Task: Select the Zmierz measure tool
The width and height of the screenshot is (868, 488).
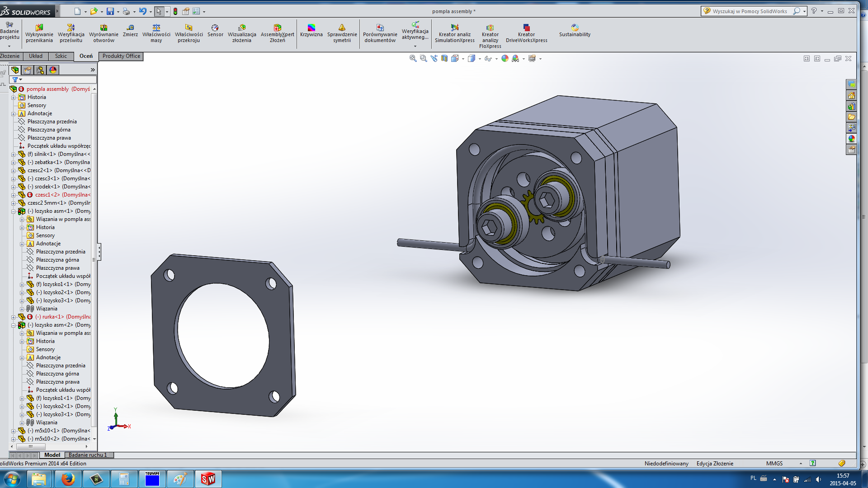Action: pos(130,31)
